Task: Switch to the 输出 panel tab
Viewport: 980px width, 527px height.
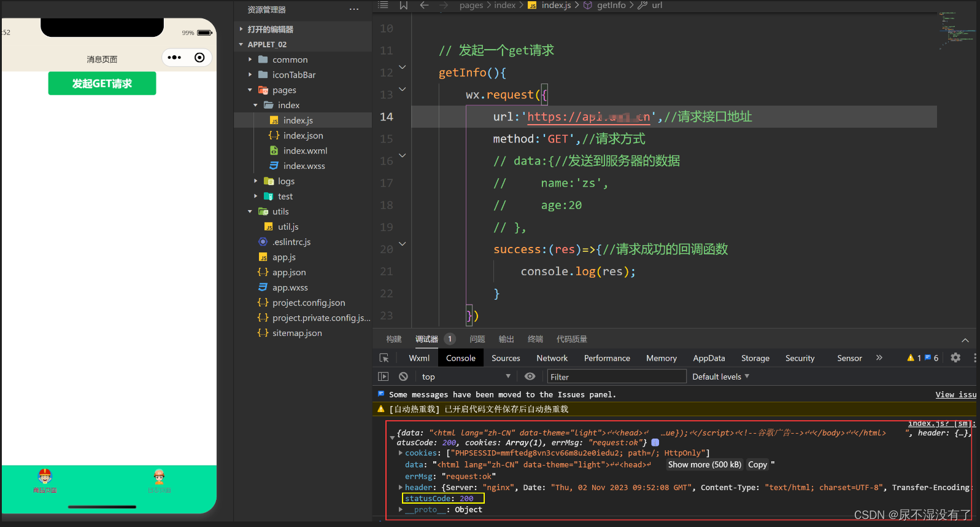Action: point(506,339)
